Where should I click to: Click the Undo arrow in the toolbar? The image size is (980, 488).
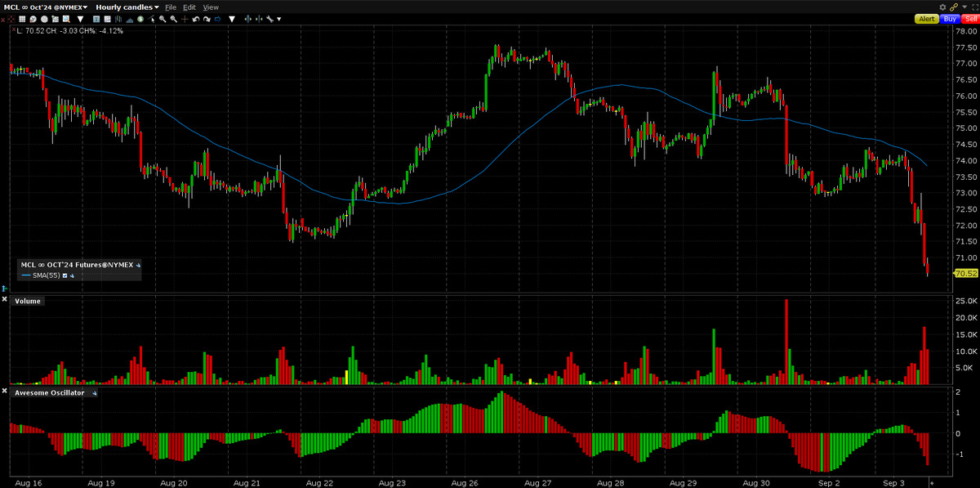(x=196, y=18)
